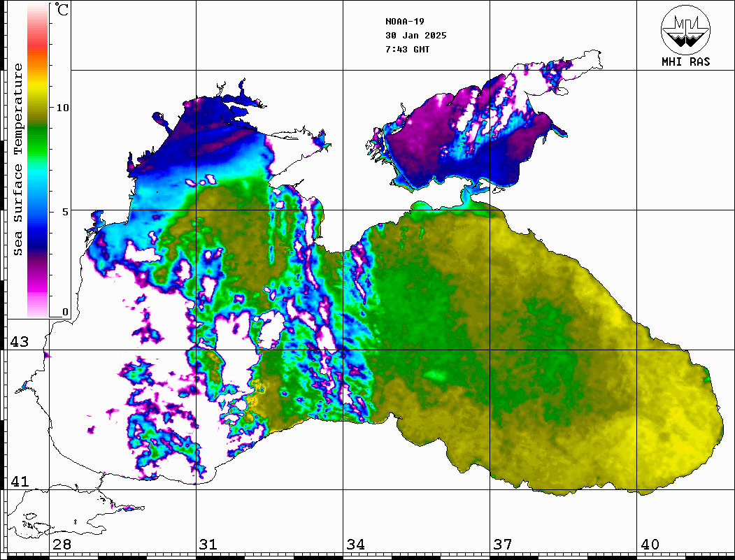Click the '7:43 GMT' time text
This screenshot has height=560, width=735.
point(407,49)
